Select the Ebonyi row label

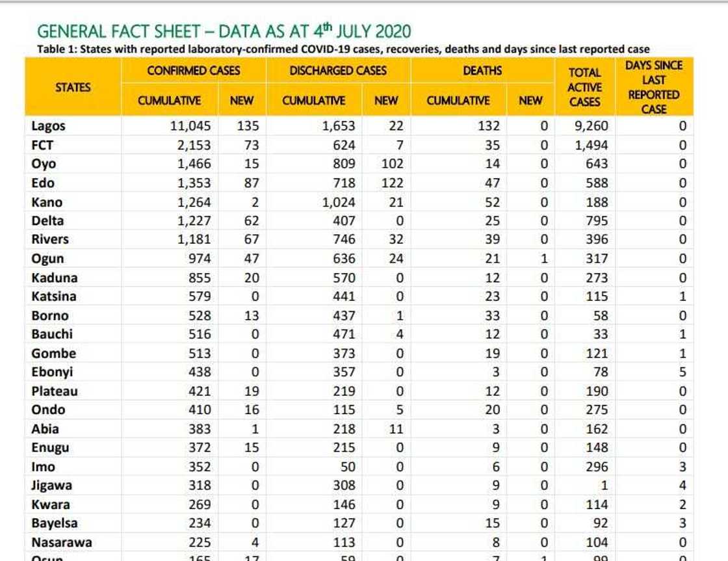(x=52, y=372)
